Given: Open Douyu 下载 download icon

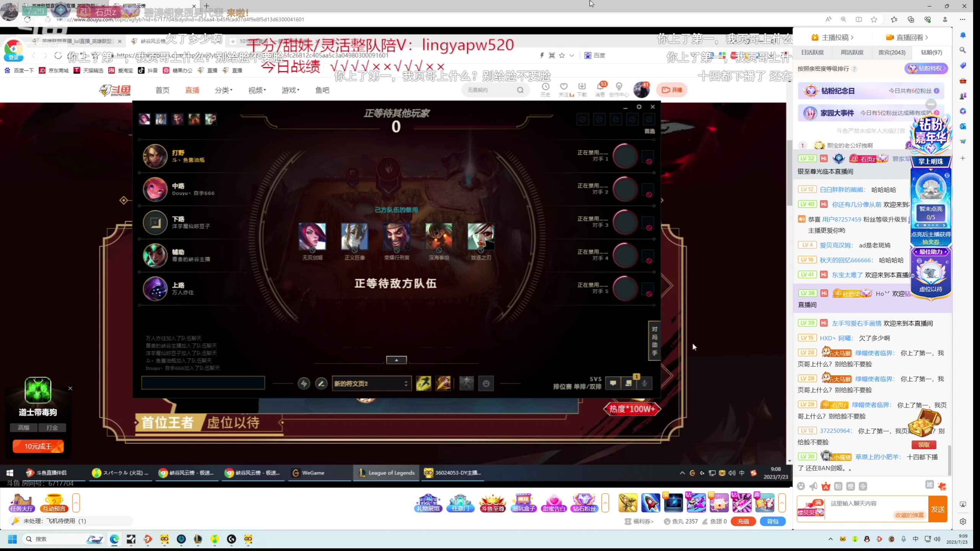Looking at the screenshot, I should (x=582, y=90).
